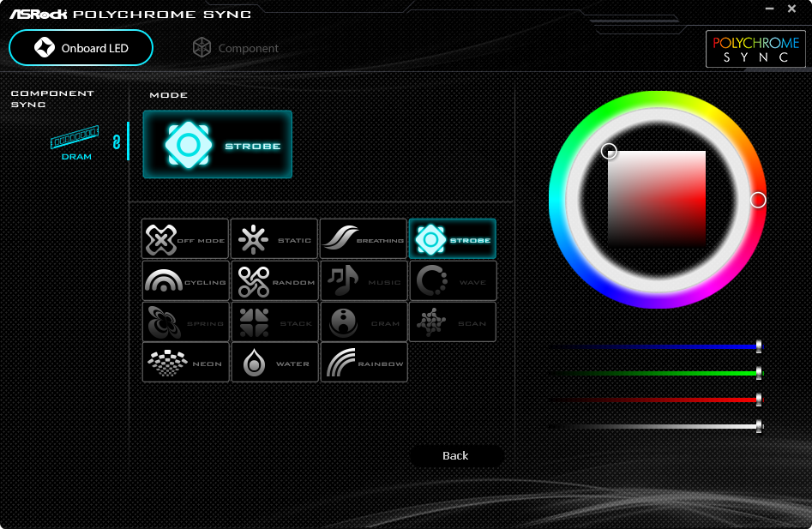Click the current Strobe mode preview

(x=218, y=144)
